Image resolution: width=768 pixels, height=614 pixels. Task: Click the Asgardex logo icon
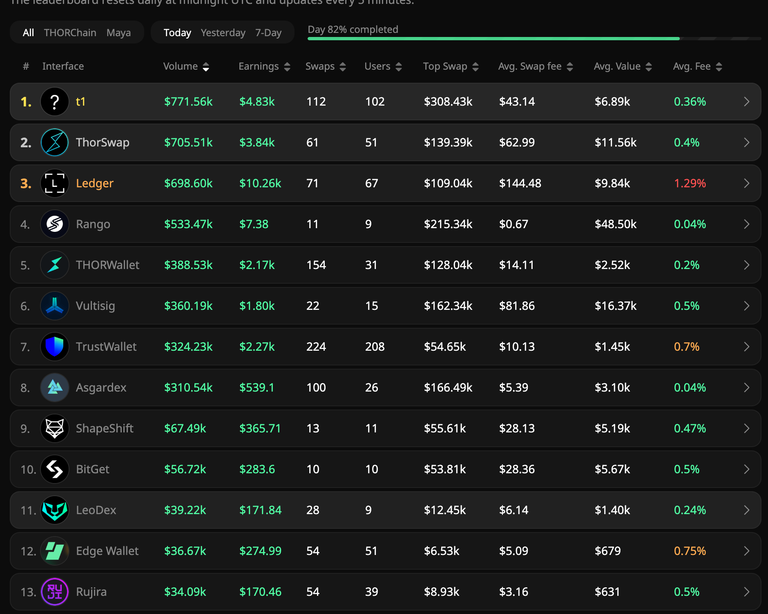tap(54, 388)
